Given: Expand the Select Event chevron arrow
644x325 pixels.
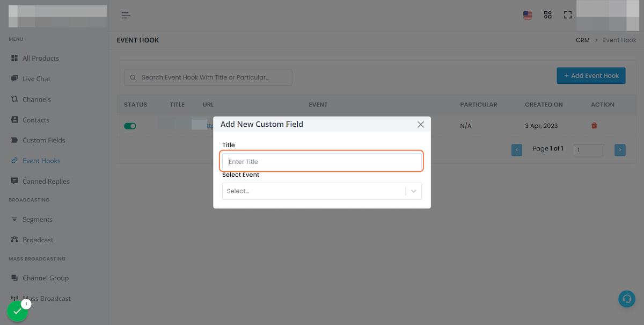Looking at the screenshot, I should [x=414, y=191].
